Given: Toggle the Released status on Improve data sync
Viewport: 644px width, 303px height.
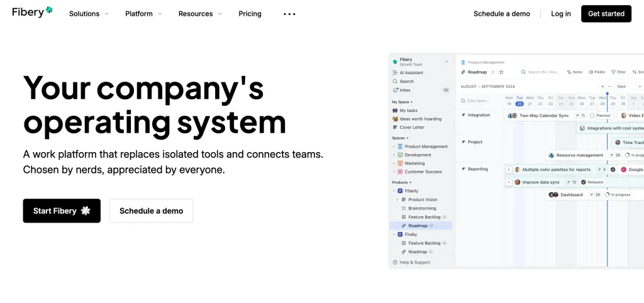Looking at the screenshot, I should point(592,182).
